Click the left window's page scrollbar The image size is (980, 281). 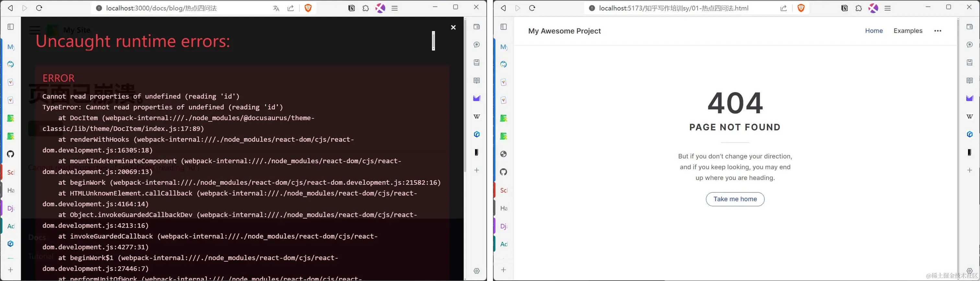pos(465,95)
